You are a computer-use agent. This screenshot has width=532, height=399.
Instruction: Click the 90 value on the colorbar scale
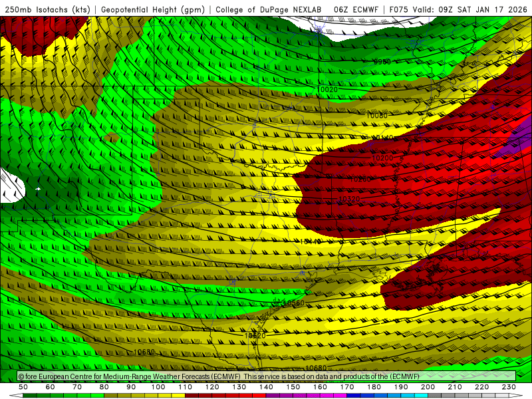coord(131,387)
